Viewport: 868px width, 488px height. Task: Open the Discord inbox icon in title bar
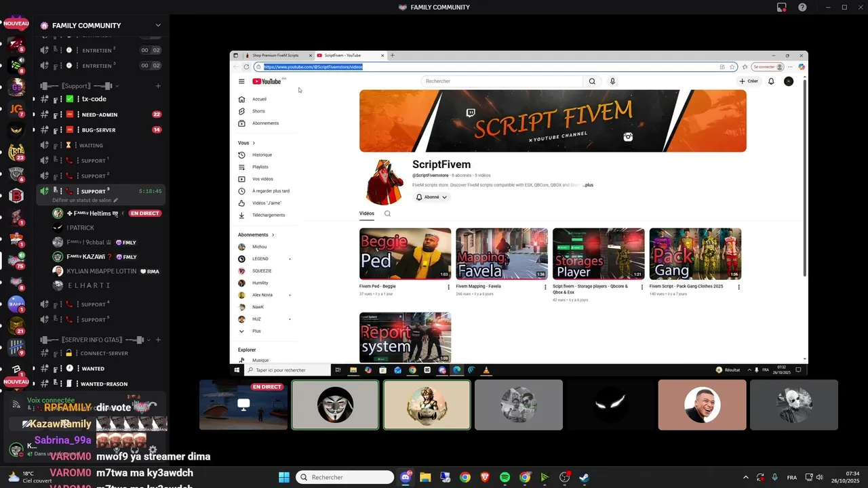coord(782,7)
